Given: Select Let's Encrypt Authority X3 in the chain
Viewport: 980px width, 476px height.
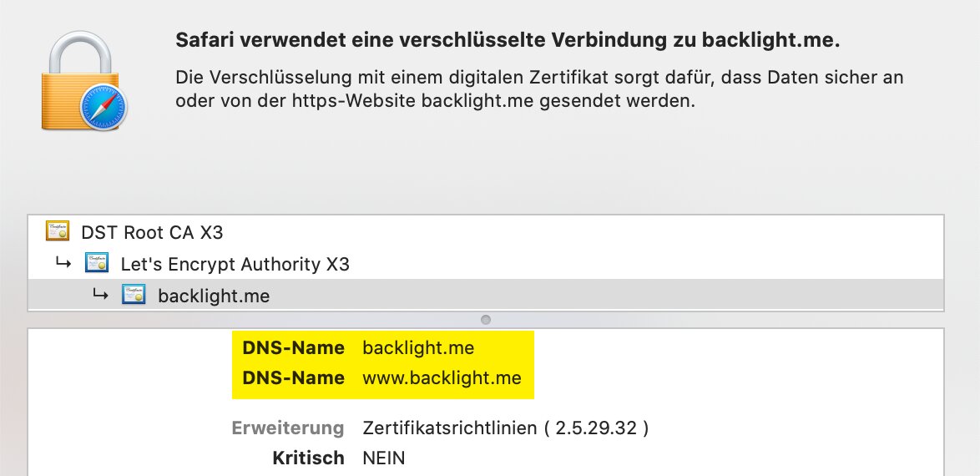Looking at the screenshot, I should (x=235, y=265).
